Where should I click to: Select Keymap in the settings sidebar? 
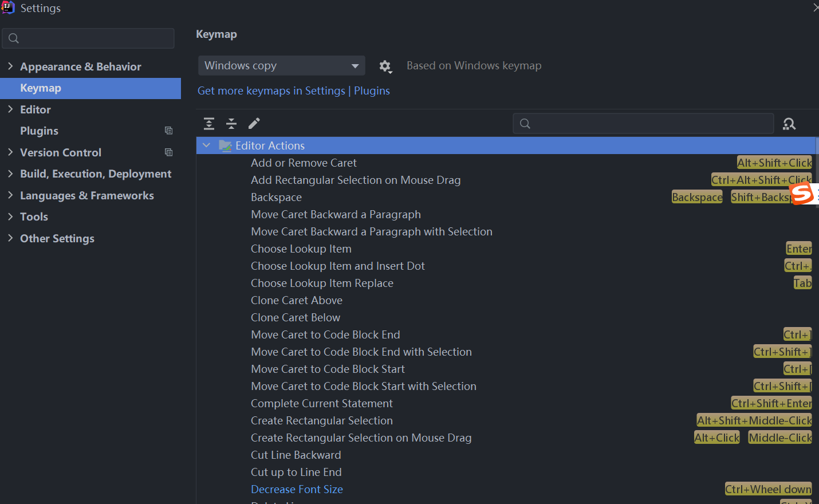[x=40, y=88]
